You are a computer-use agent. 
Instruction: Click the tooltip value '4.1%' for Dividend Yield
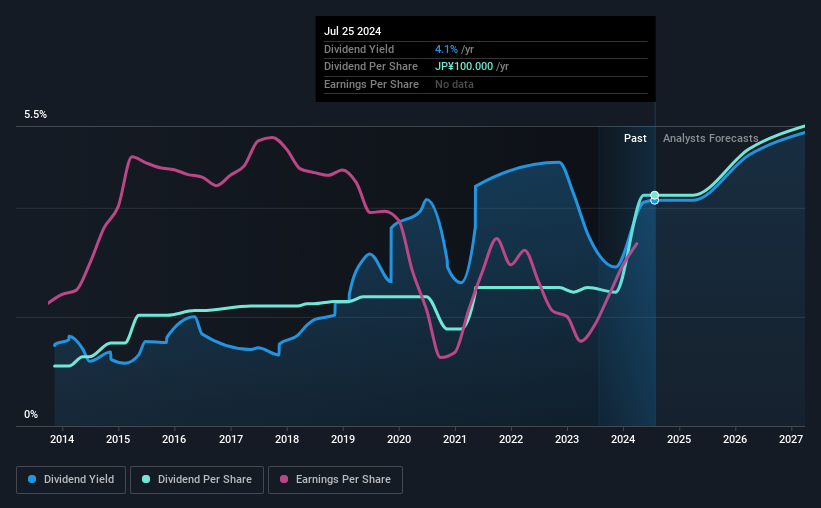point(446,49)
